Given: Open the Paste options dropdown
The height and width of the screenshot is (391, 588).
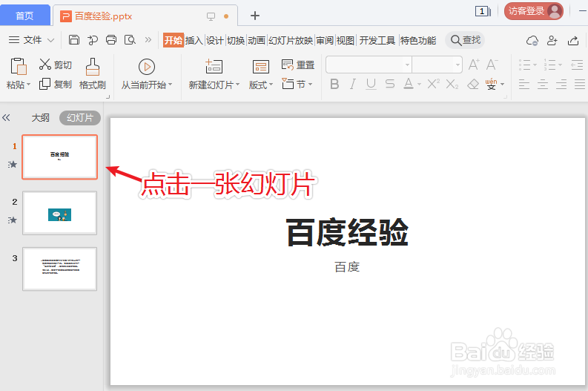Looking at the screenshot, I should 28,85.
